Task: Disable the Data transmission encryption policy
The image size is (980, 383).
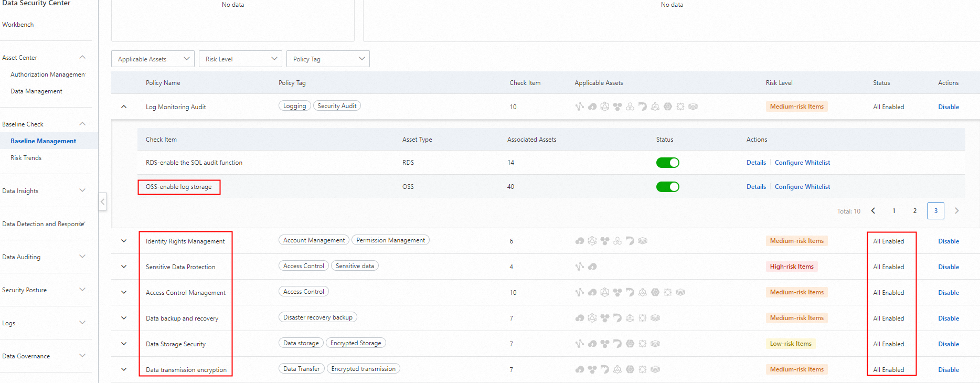Action: coord(949,370)
